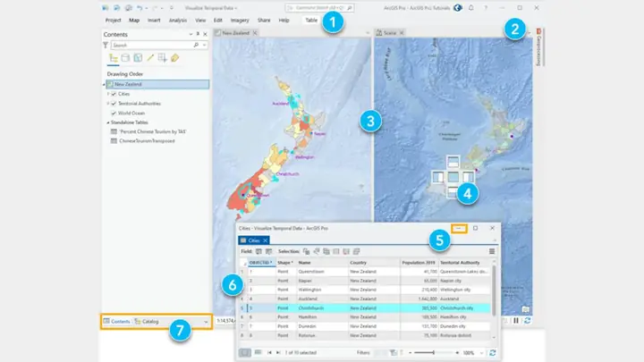Screen dimensions: 644x362
Task: Click the Population 2019 column header
Action: pyautogui.click(x=418, y=262)
